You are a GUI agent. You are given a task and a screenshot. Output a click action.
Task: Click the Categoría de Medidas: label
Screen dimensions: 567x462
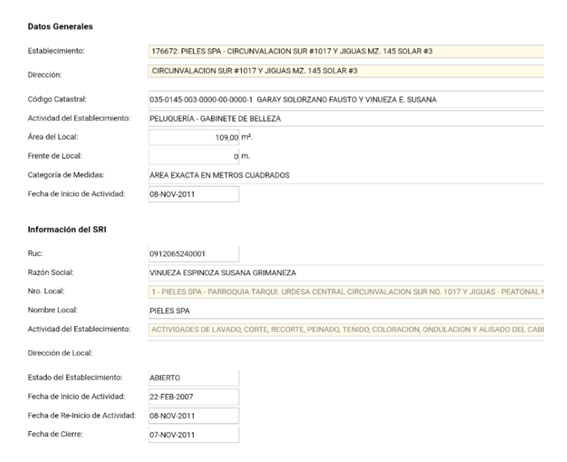pyautogui.click(x=66, y=175)
